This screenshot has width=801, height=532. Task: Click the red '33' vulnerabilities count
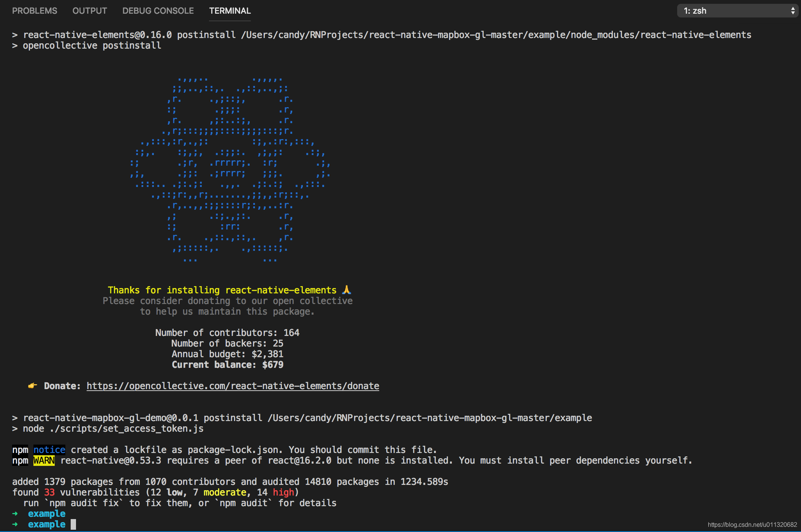pos(49,492)
